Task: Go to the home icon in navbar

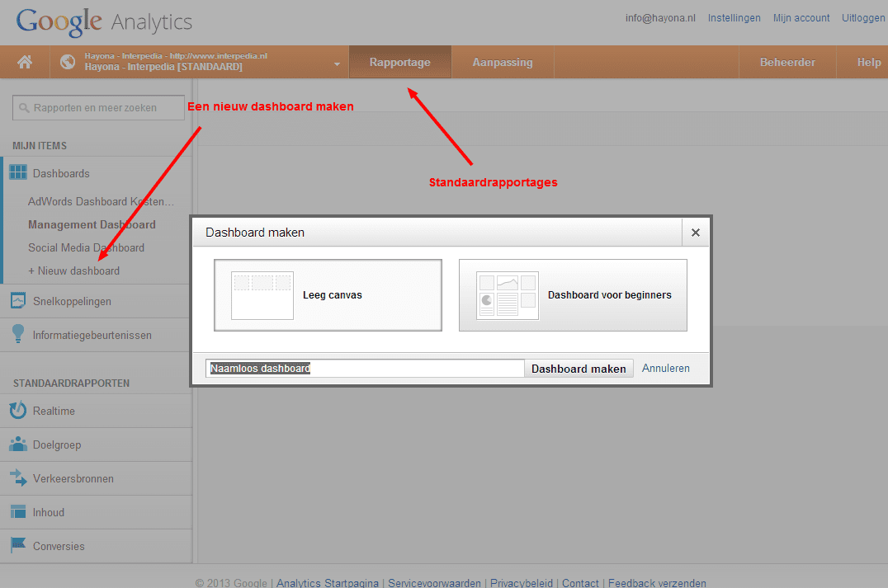Action: tap(25, 62)
